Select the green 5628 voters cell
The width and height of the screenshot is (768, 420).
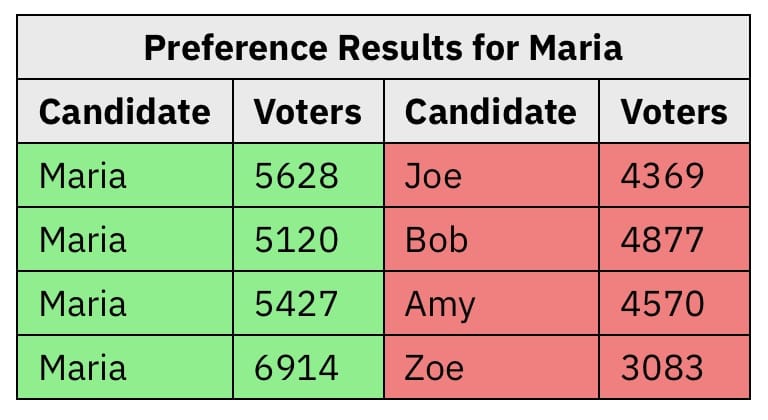308,176
